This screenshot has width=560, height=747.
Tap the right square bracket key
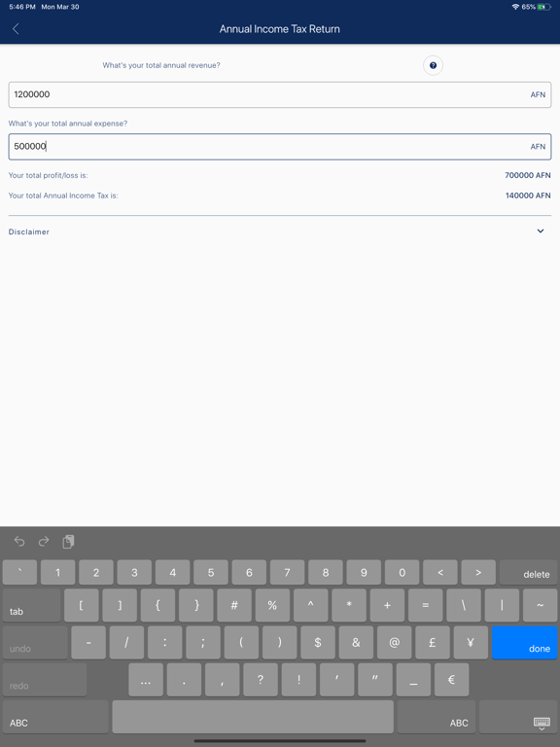point(120,605)
